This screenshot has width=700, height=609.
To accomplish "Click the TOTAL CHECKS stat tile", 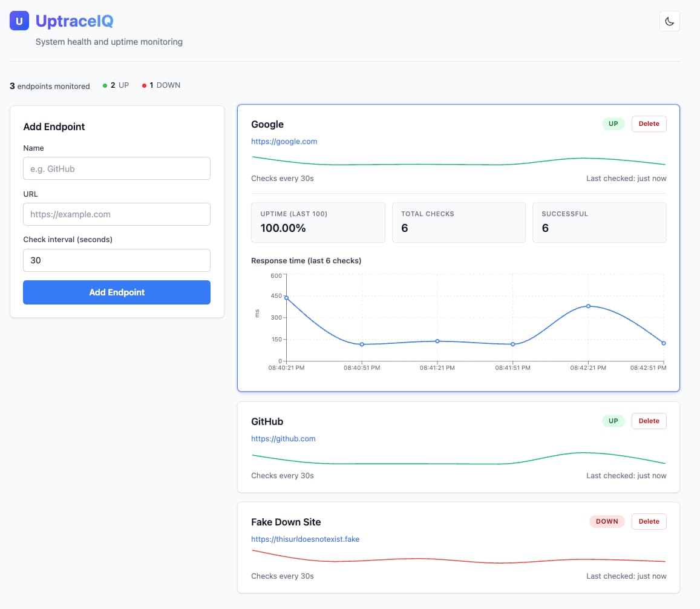I will click(x=459, y=223).
